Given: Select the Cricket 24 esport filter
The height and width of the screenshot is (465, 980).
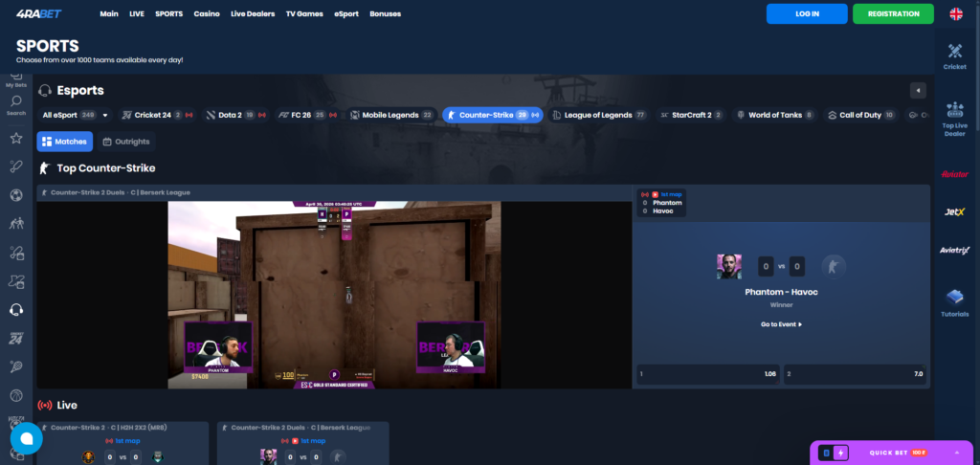Looking at the screenshot, I should point(158,115).
